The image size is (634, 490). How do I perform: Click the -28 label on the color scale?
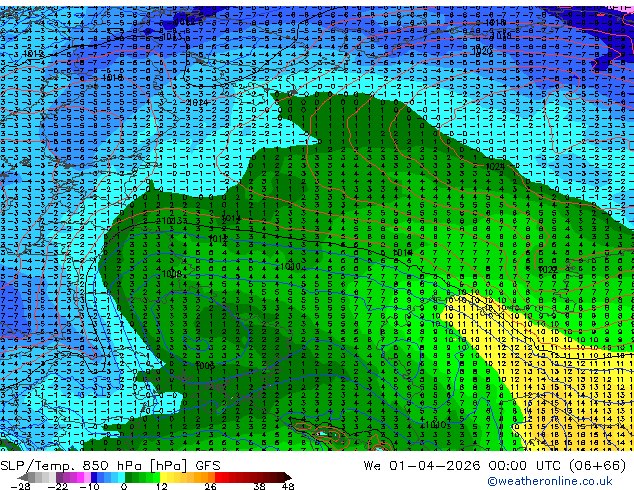[20, 486]
